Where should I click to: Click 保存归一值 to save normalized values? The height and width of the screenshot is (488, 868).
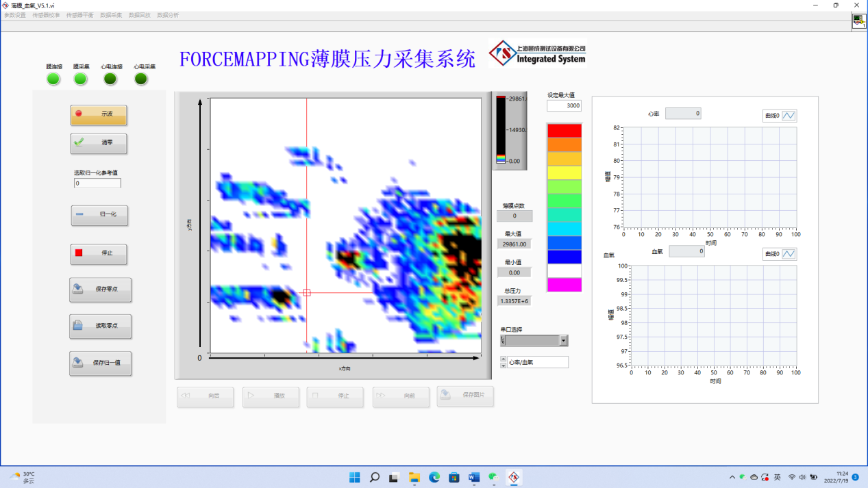[100, 363]
